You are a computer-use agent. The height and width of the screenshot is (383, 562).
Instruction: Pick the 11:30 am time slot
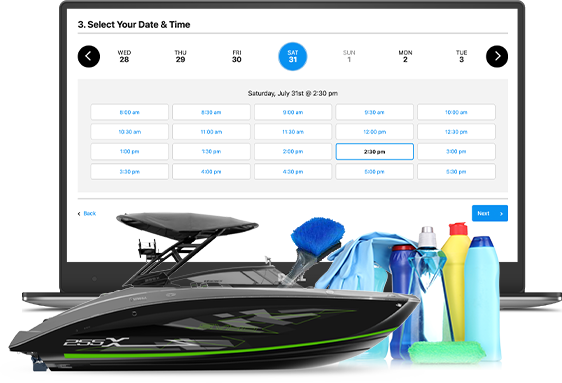(293, 132)
